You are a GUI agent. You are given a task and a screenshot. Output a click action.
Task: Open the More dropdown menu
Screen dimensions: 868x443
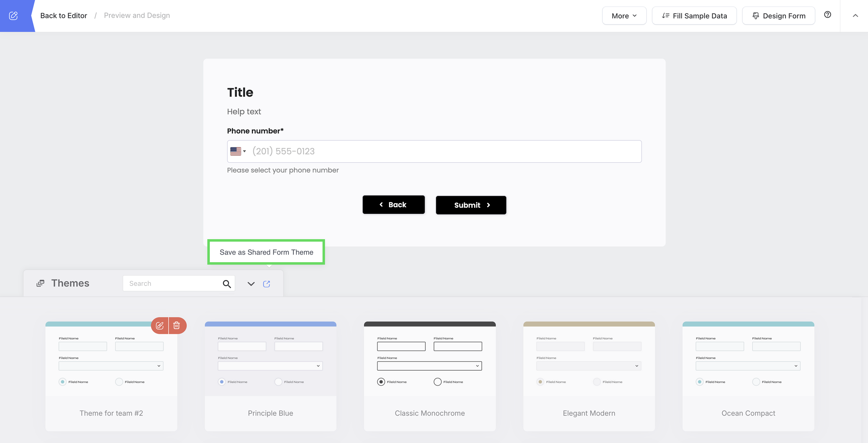pos(624,16)
